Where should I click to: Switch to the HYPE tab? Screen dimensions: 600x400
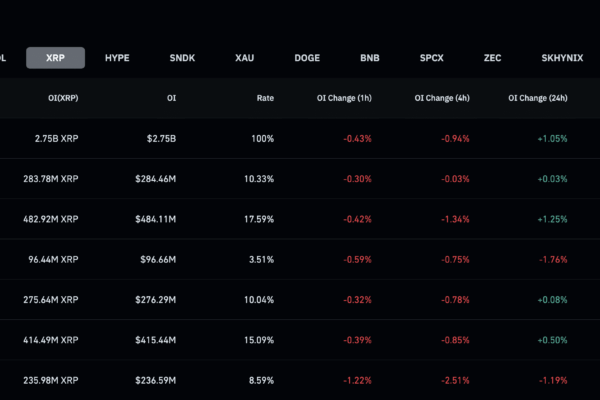[117, 58]
